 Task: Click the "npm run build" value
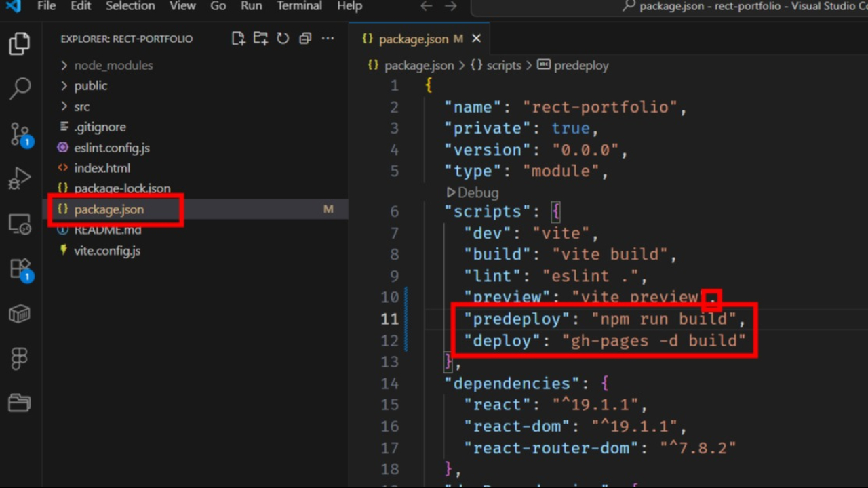click(x=664, y=319)
